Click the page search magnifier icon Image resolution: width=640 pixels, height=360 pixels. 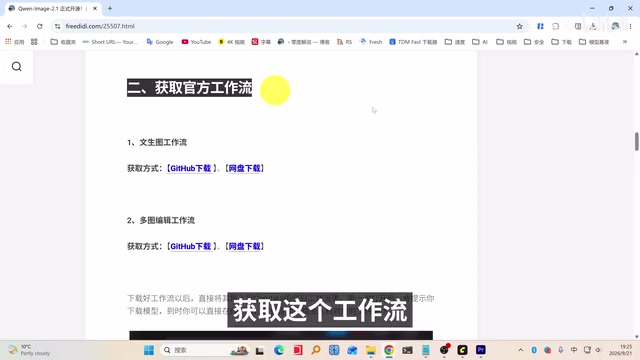coord(16,67)
